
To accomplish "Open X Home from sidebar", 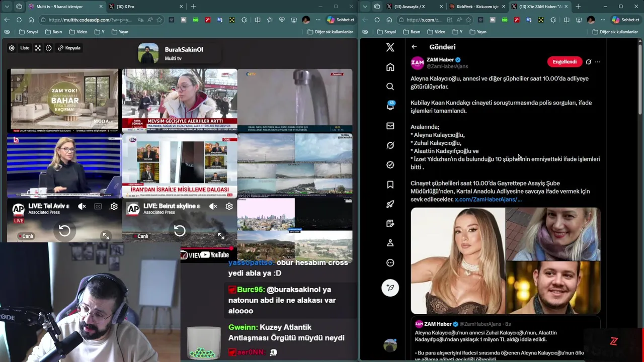I will [390, 67].
